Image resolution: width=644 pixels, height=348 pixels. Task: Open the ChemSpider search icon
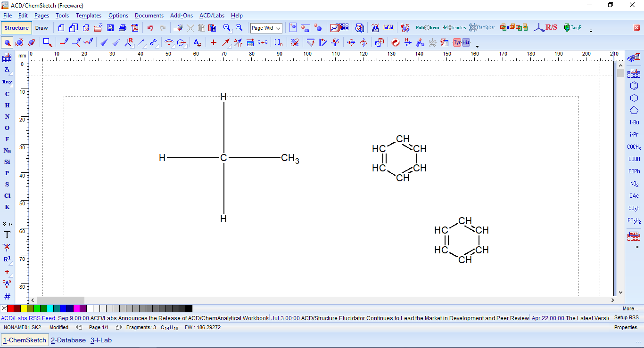(x=481, y=28)
